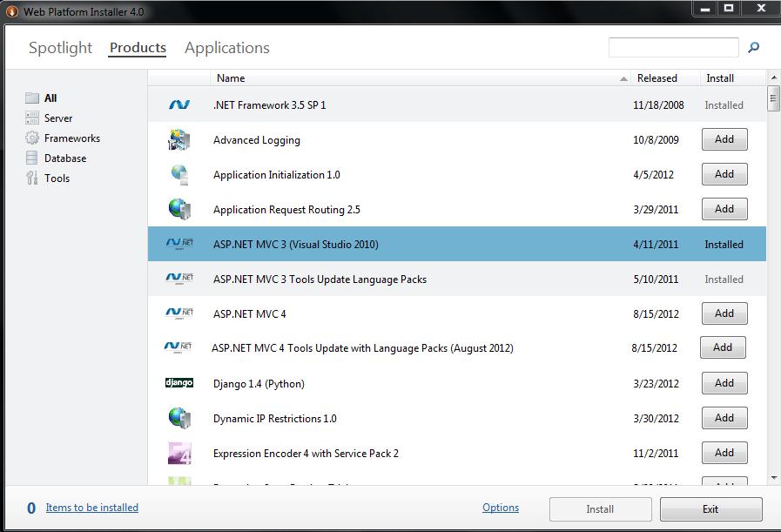Click the Dynamic IP Restrictions 1.0 name
The height and width of the screenshot is (532, 781).
pyautogui.click(x=274, y=419)
